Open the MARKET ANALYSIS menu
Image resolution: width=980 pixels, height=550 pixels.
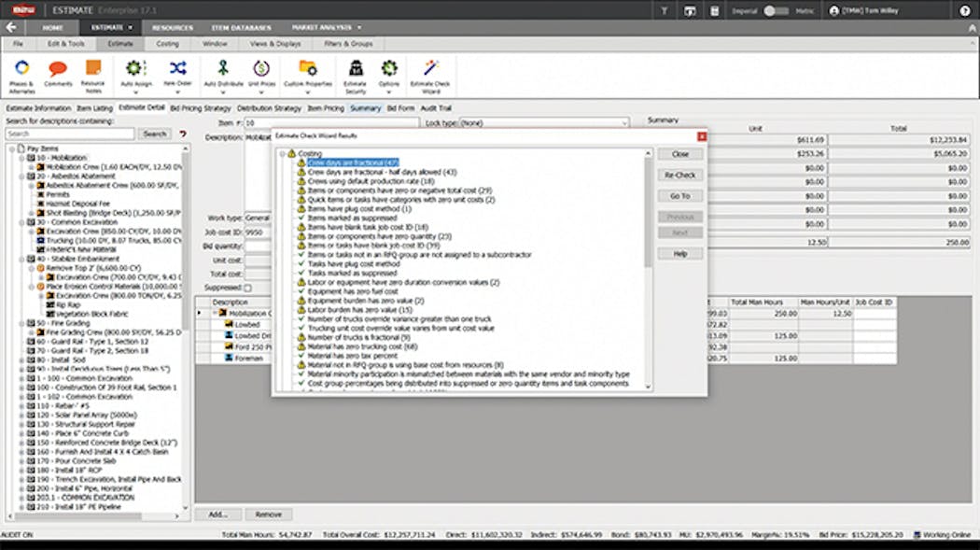326,27
